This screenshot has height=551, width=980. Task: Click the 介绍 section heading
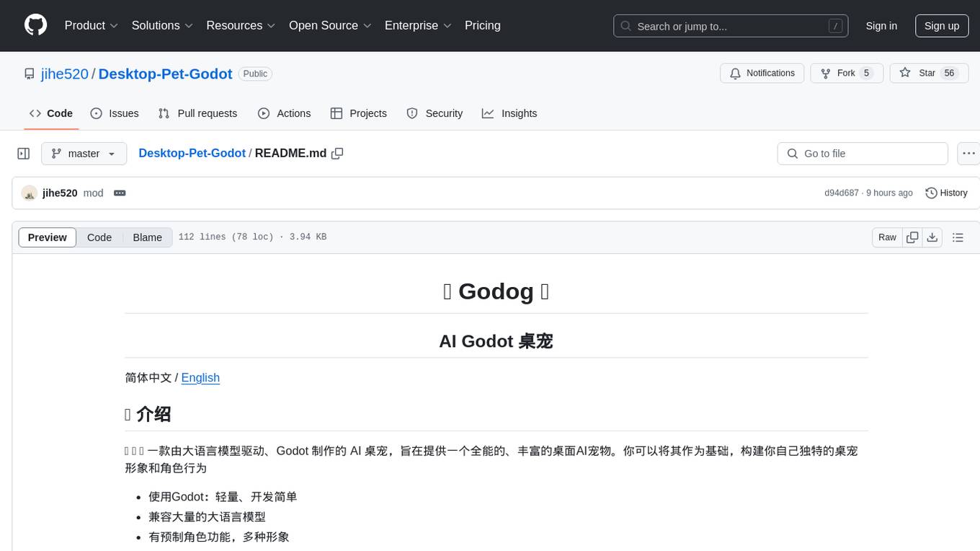[148, 414]
